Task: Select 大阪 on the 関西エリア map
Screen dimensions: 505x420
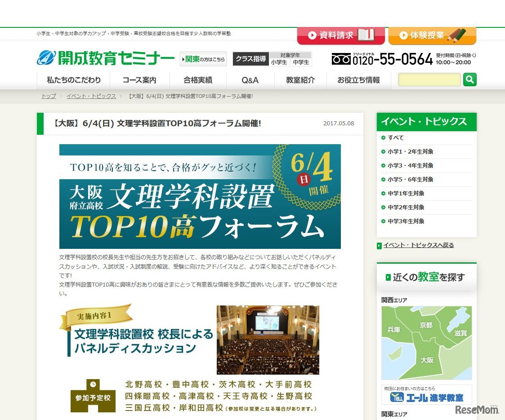Action: 427,360
